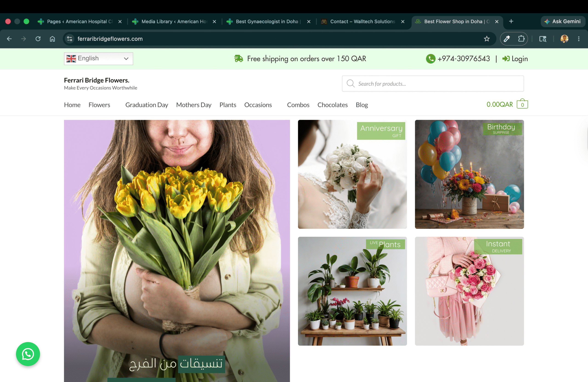The image size is (588, 382).
Task: Go back with the browser back arrow
Action: tap(9, 39)
